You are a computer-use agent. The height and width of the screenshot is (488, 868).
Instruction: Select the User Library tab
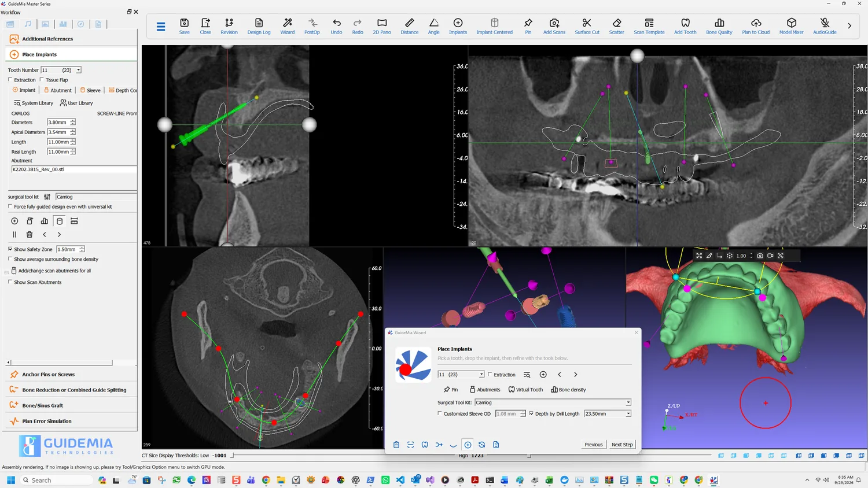click(x=76, y=103)
